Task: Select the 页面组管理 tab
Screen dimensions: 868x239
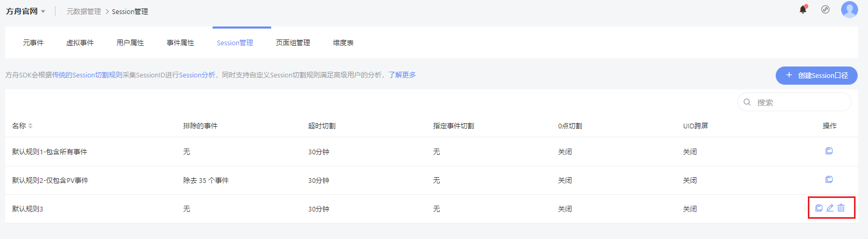Action: pos(293,43)
